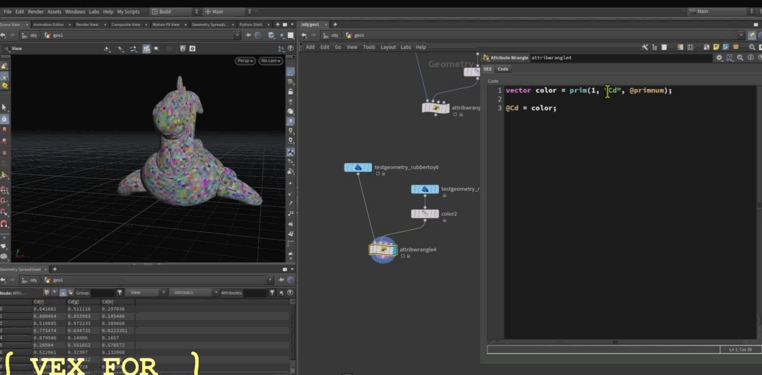The width and height of the screenshot is (762, 375).
Task: Open the spreadsheet Intrinsics dropdown
Action: click(x=194, y=293)
